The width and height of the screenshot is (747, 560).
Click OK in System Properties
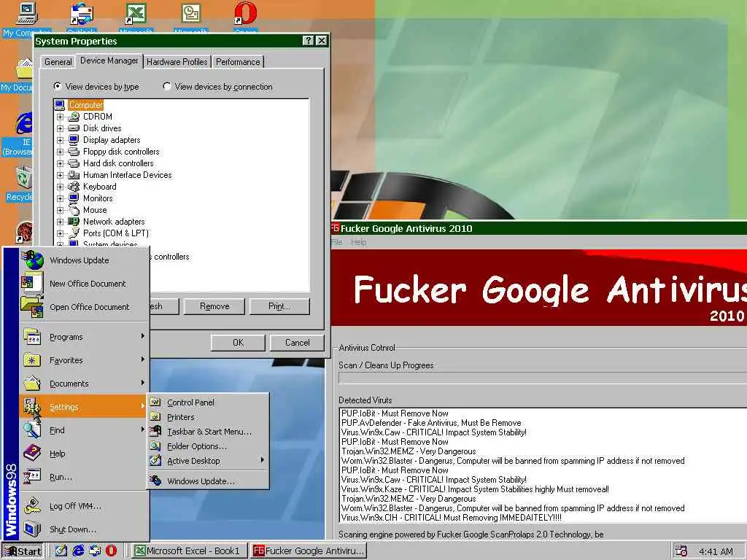pyautogui.click(x=238, y=343)
